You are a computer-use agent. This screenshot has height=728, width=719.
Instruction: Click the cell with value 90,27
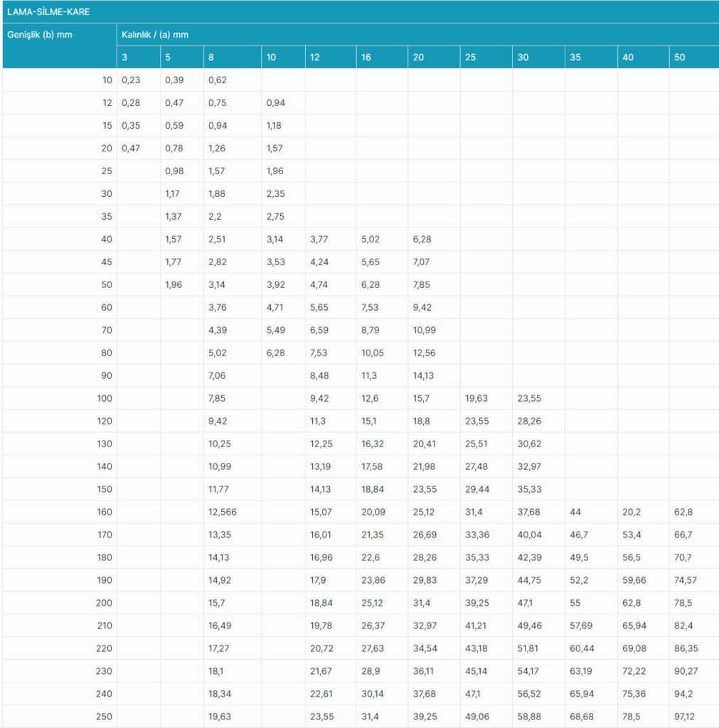(x=686, y=671)
